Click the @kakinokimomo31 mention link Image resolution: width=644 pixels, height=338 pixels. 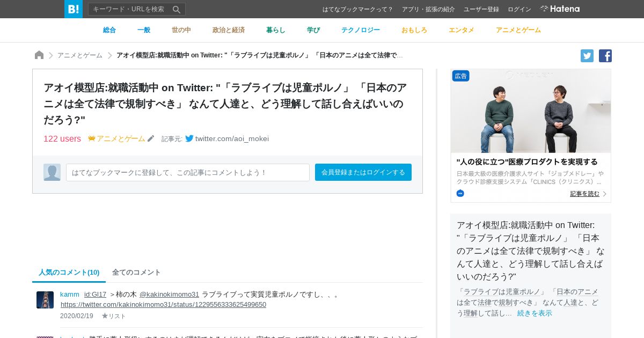[x=169, y=294]
